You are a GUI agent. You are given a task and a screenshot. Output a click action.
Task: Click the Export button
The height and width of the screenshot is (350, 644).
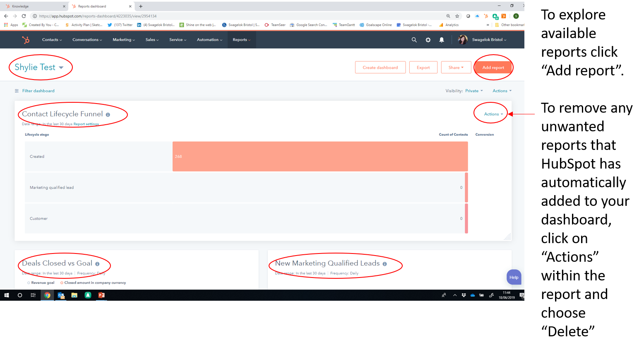(423, 68)
